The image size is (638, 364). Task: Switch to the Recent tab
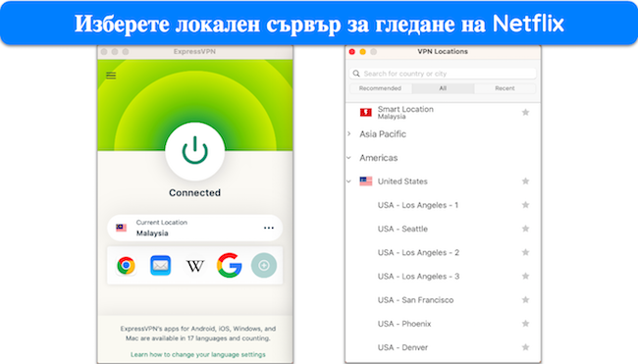click(505, 88)
